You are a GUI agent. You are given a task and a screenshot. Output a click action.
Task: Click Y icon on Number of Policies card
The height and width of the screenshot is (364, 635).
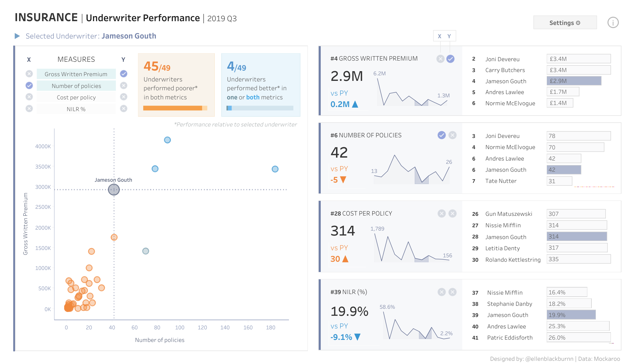452,135
